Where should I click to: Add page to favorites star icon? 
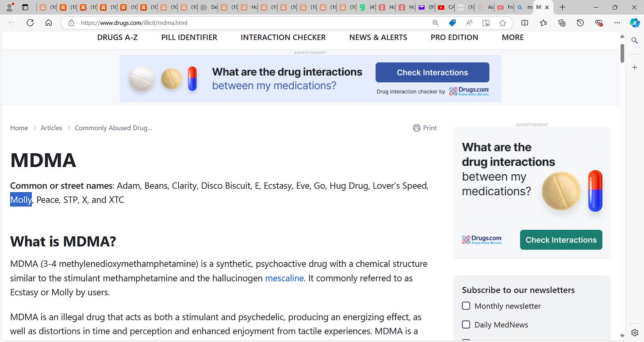(x=502, y=23)
